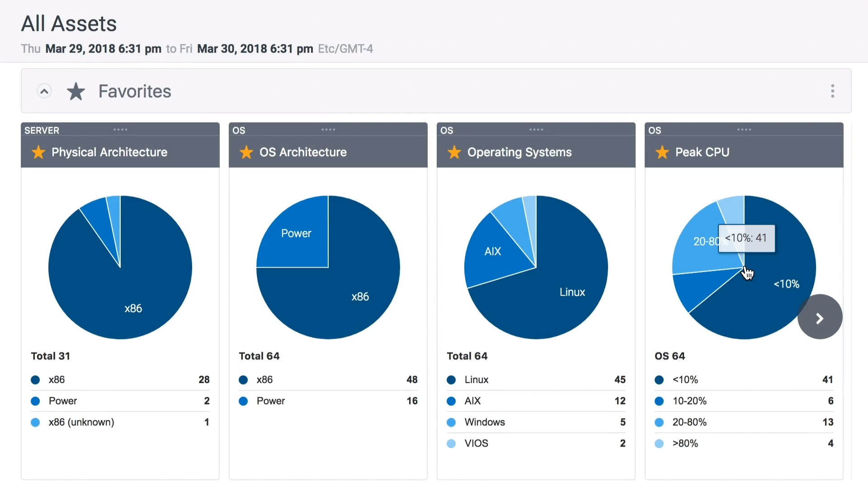Select the Linux legend row
The height and width of the screenshot is (488, 868).
476,380
